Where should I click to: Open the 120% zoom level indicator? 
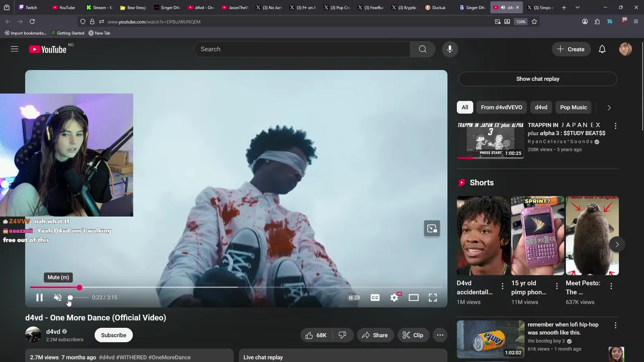(521, 22)
